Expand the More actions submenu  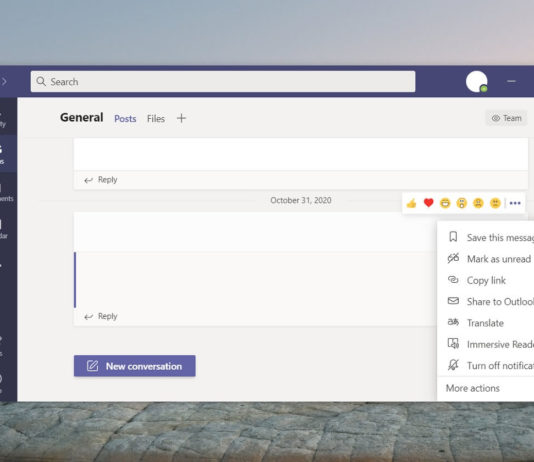(486, 388)
